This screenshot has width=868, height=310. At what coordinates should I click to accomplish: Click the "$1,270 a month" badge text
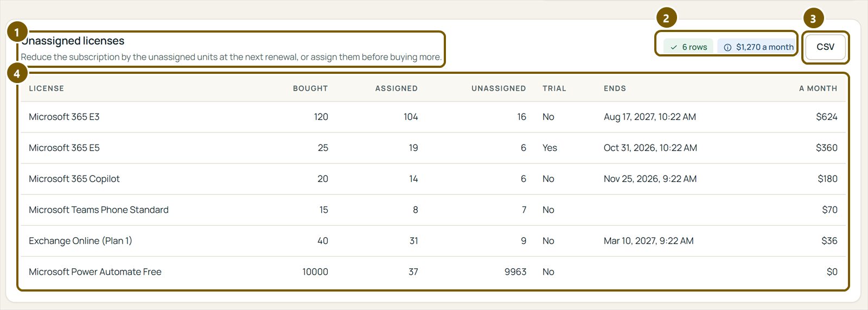point(764,47)
